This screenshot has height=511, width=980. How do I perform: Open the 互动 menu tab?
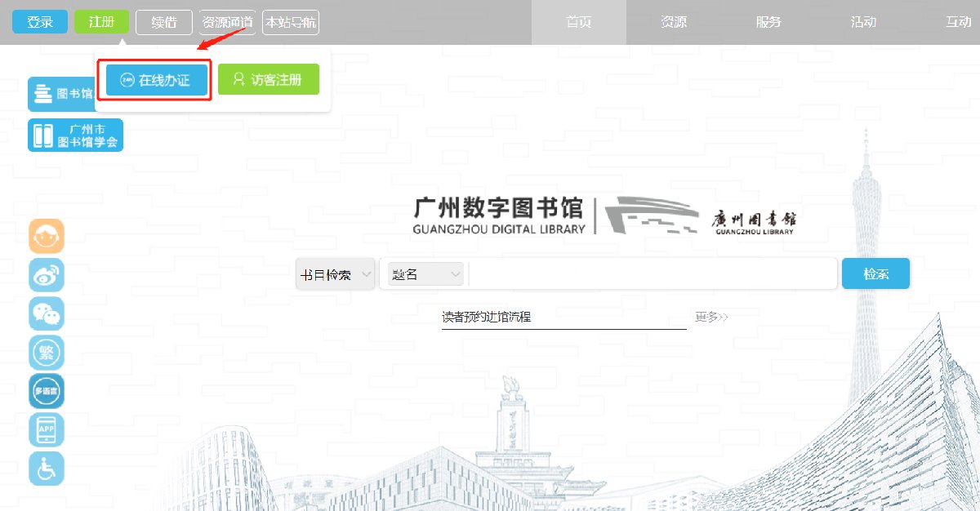click(x=958, y=22)
